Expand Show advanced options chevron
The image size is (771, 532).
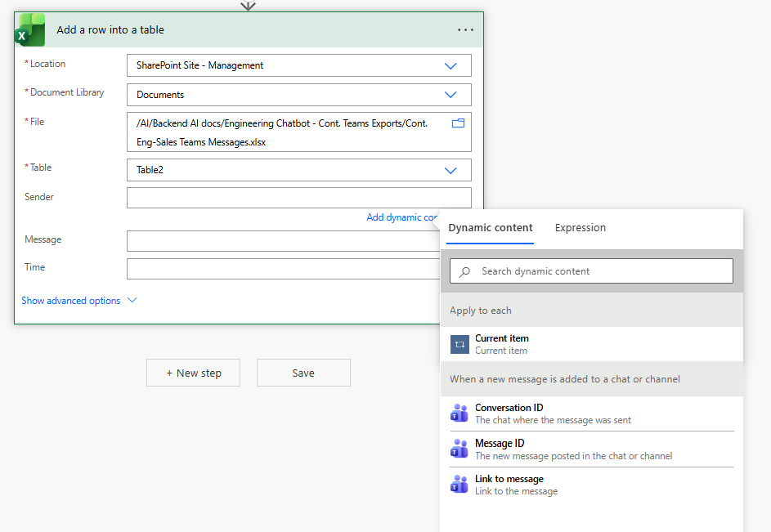coord(132,300)
